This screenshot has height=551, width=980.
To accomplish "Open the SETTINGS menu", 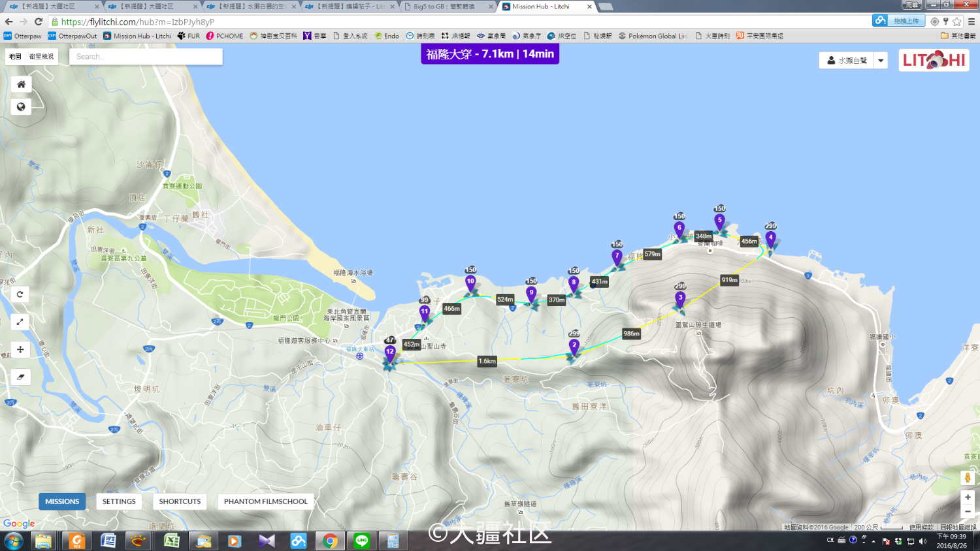I will pos(119,501).
